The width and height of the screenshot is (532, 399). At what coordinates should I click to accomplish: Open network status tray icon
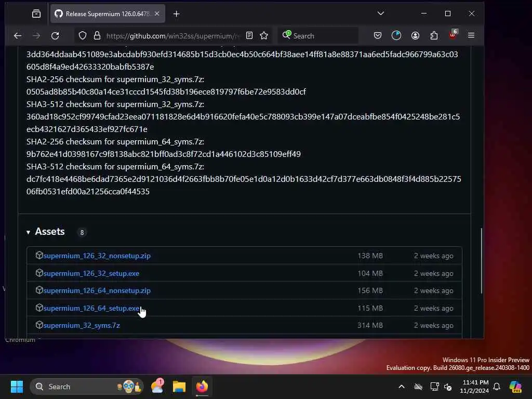coord(434,387)
